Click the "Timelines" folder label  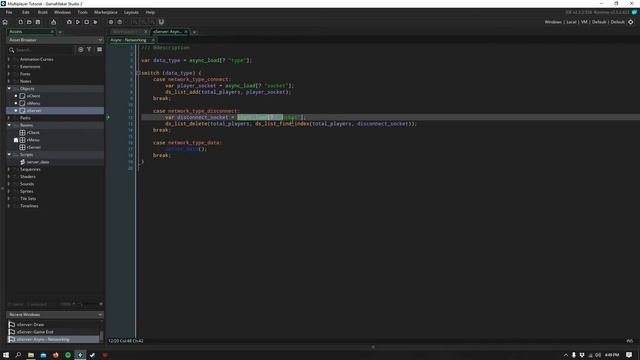[29, 206]
